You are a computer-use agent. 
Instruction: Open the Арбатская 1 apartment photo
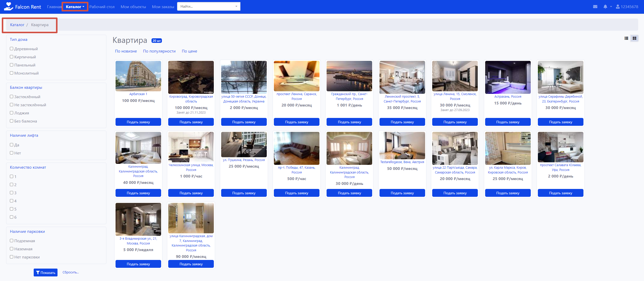coord(138,76)
